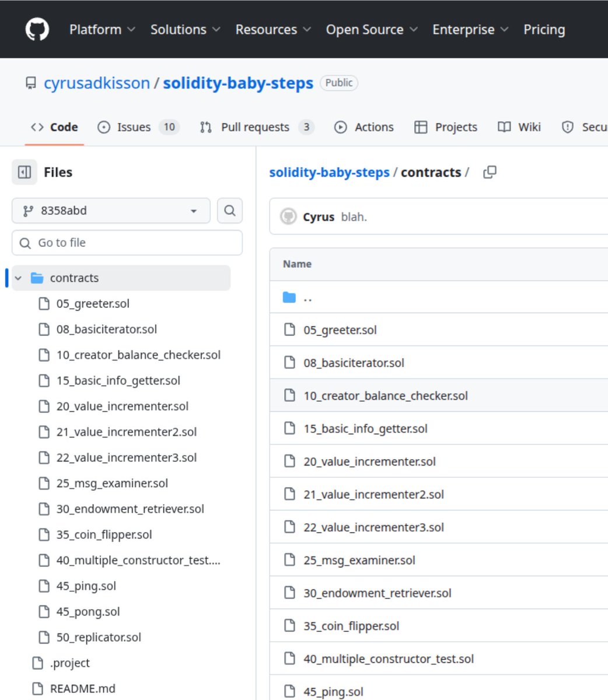Click the contracts folder icon in tree
This screenshot has height=700, width=608.
[37, 278]
